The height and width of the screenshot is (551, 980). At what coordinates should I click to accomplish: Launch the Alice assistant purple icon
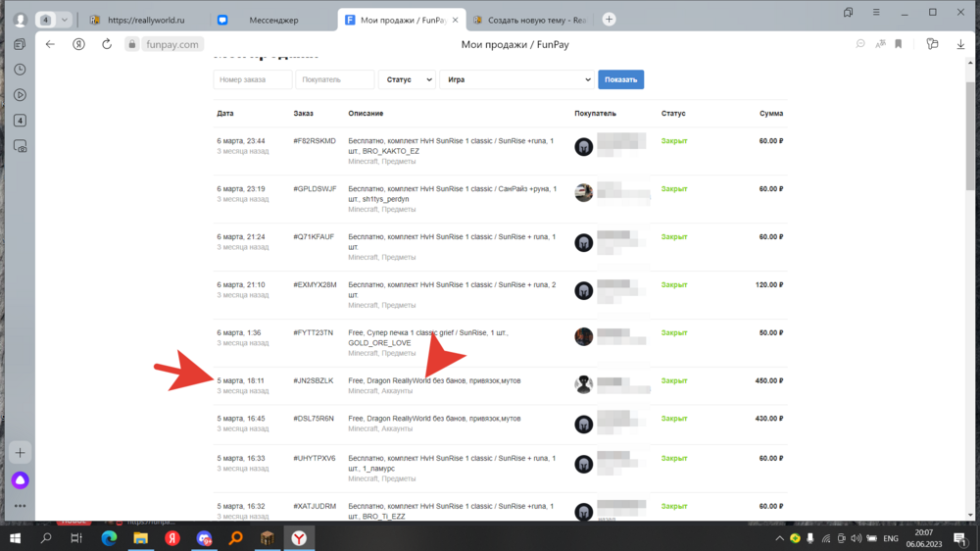point(20,480)
